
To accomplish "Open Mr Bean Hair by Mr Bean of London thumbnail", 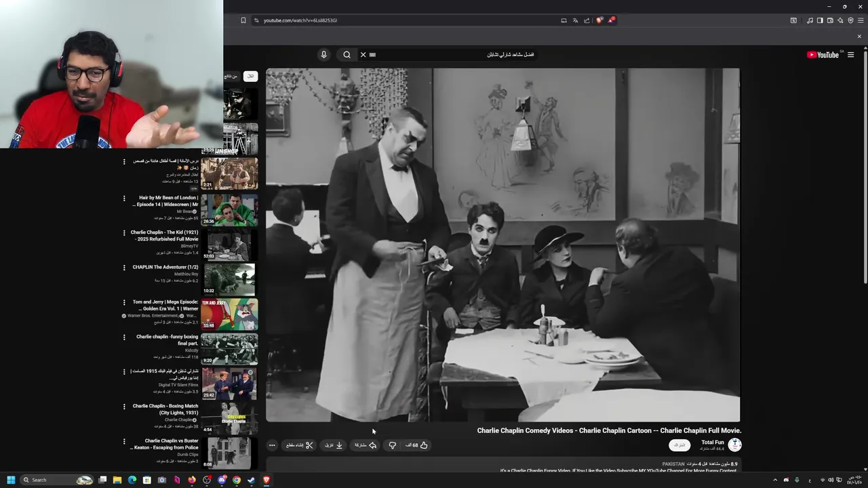I will (229, 209).
